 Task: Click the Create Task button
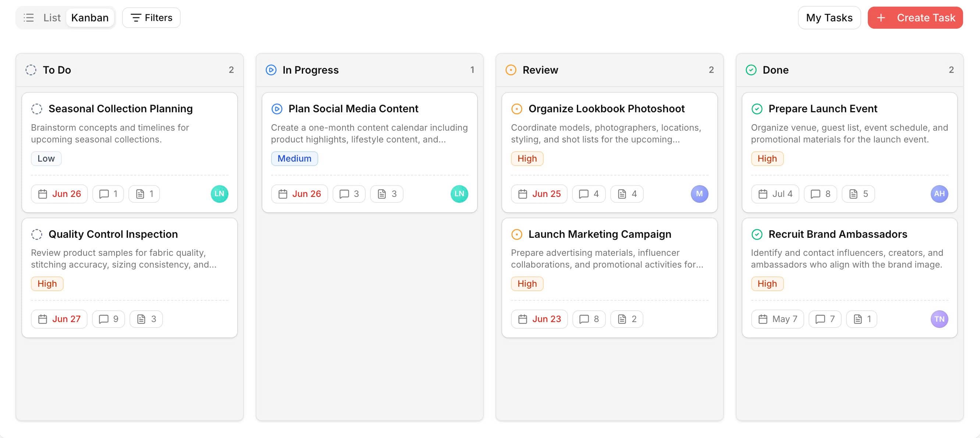pos(915,18)
